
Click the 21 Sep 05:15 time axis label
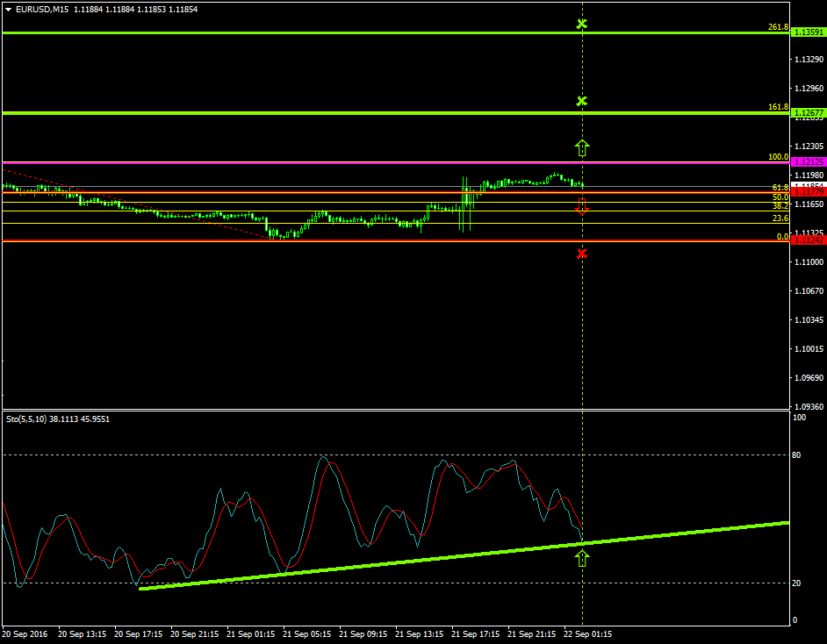pyautogui.click(x=312, y=633)
